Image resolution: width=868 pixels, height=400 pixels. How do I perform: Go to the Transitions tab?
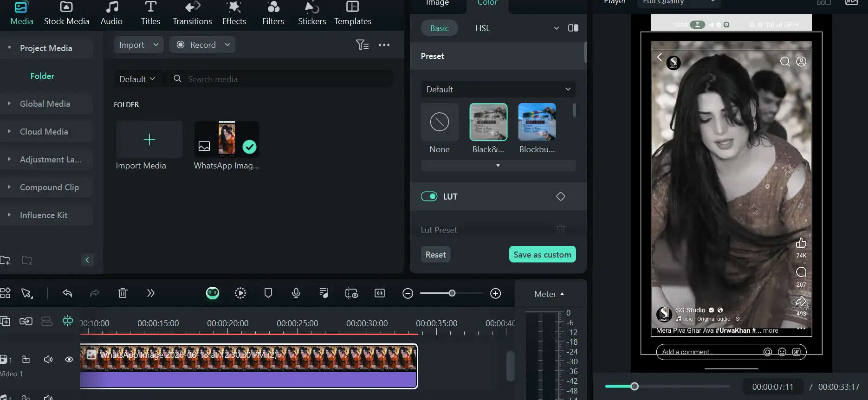(x=192, y=13)
